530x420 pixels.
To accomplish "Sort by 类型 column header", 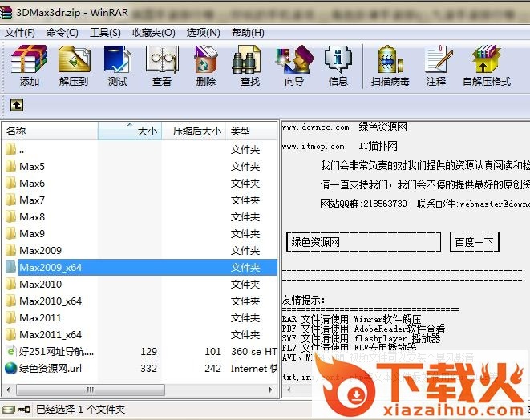I will click(252, 131).
